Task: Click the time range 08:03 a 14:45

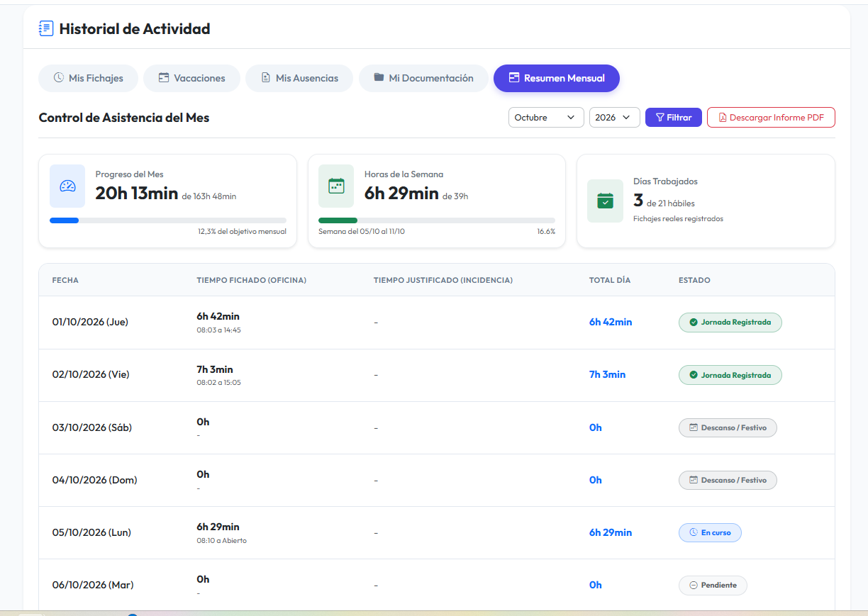Action: click(219, 330)
